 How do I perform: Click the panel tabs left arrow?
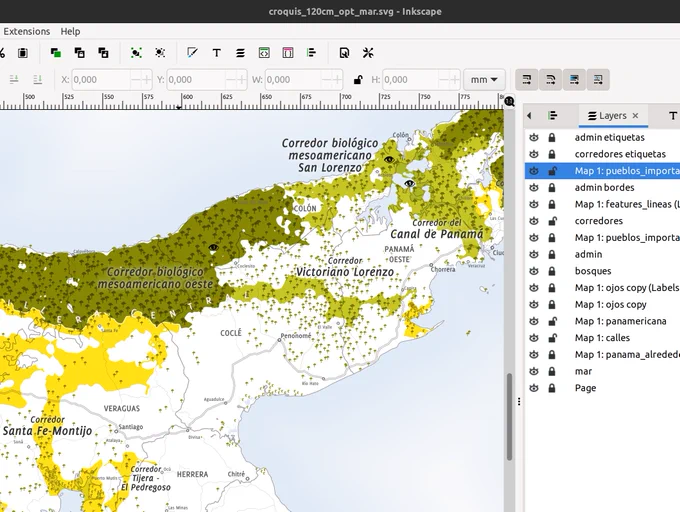tap(529, 116)
